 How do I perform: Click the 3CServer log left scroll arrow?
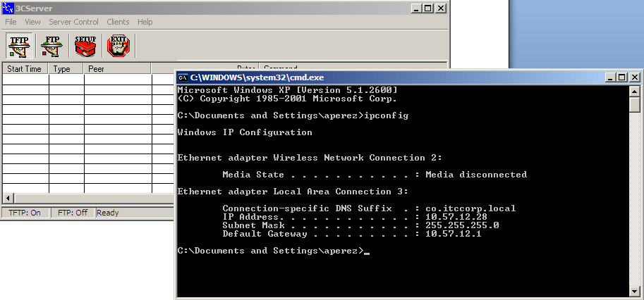point(7,199)
